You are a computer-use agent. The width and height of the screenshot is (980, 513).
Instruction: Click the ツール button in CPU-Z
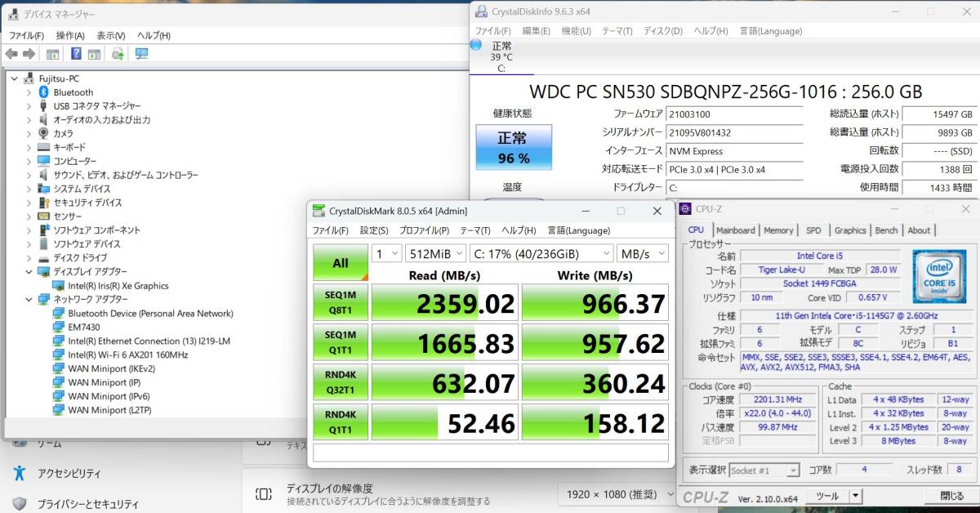pyautogui.click(x=827, y=496)
